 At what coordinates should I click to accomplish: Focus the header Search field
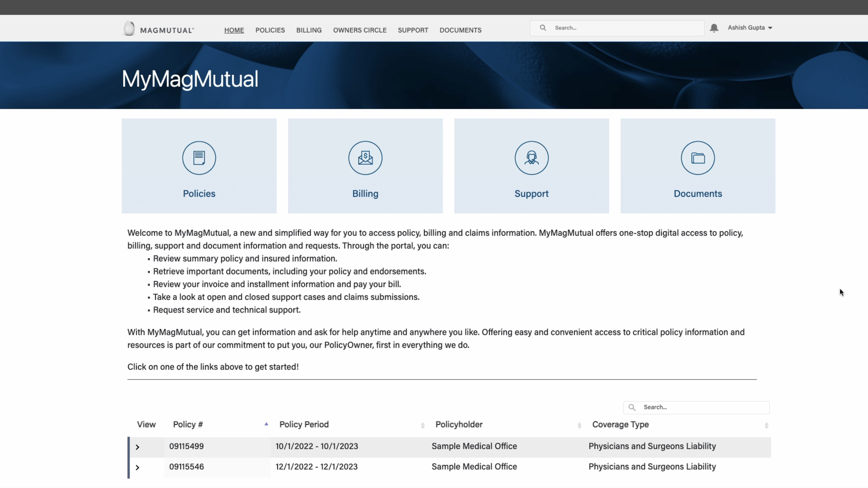tap(617, 28)
